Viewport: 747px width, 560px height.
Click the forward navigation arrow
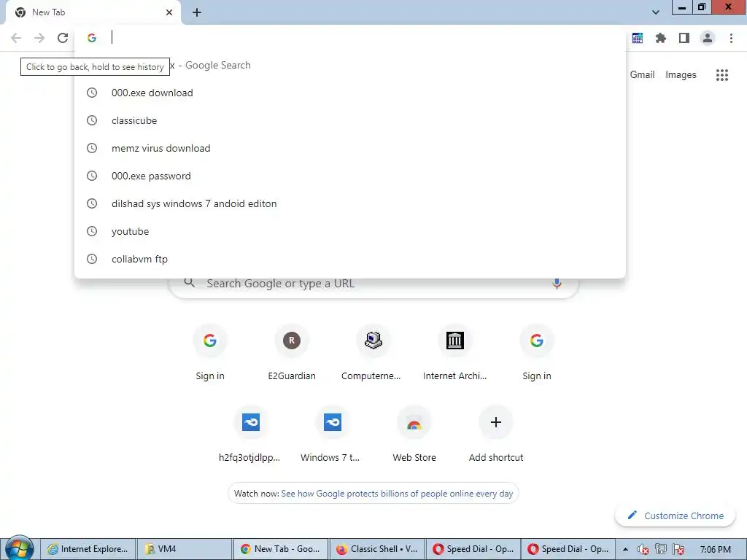(x=39, y=38)
